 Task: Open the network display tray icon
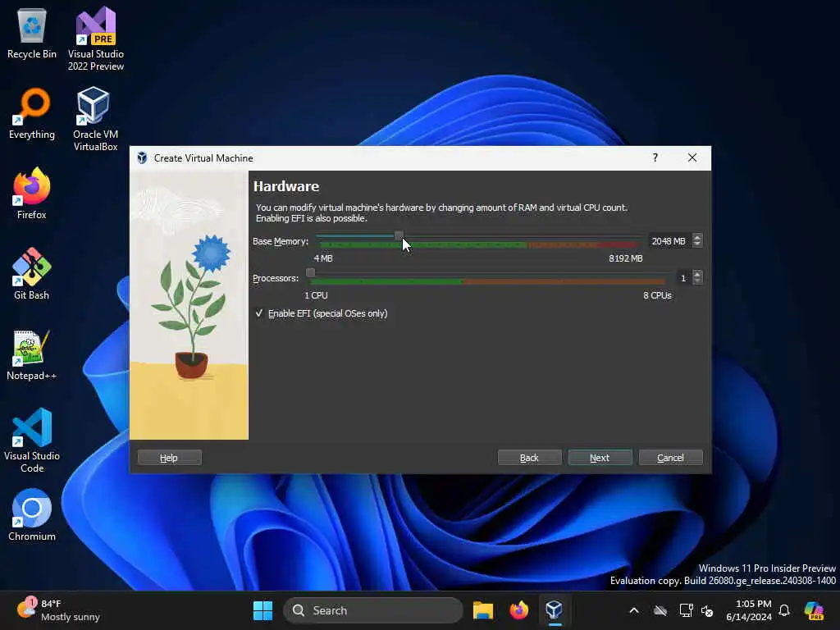click(686, 610)
